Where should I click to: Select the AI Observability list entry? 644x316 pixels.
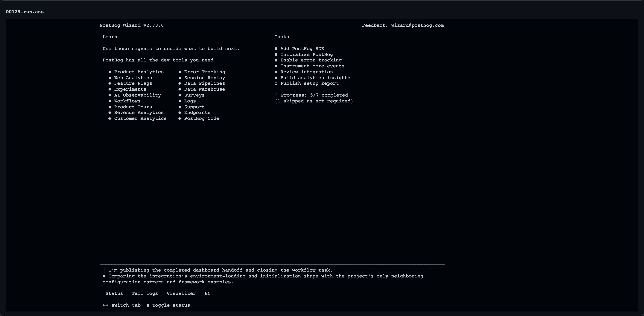point(138,95)
